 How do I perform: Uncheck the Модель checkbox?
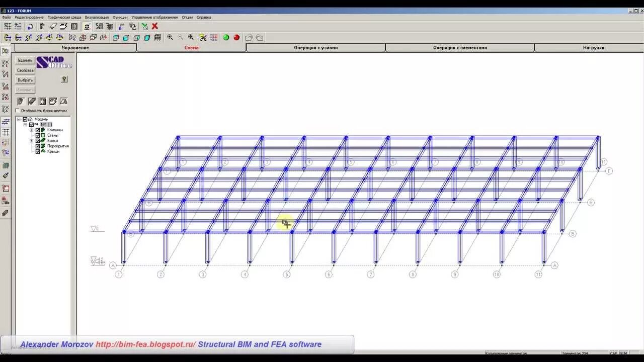25,119
